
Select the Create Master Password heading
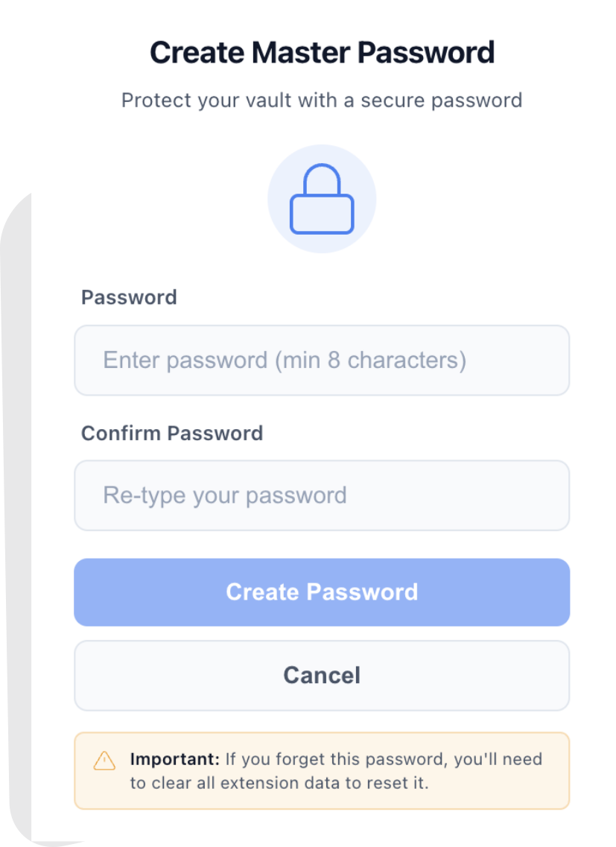pyautogui.click(x=322, y=52)
